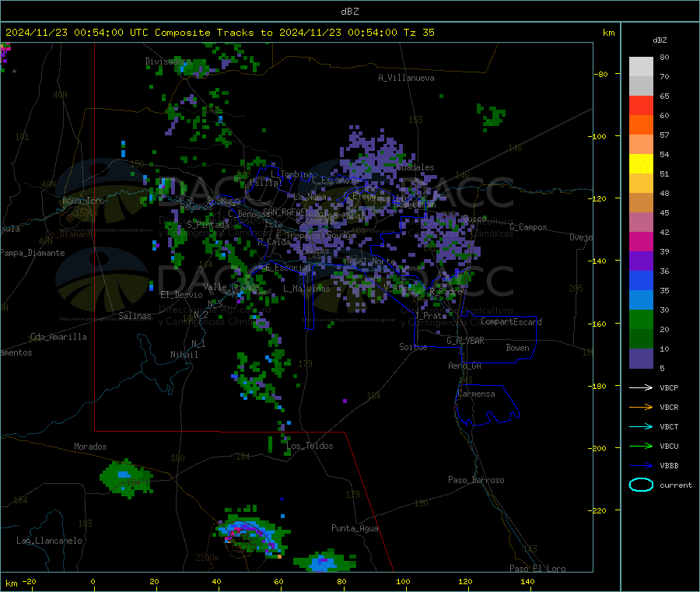Viewport: 700px width, 592px height.
Task: Click the UTC composite timestamp header text
Action: [x=219, y=33]
